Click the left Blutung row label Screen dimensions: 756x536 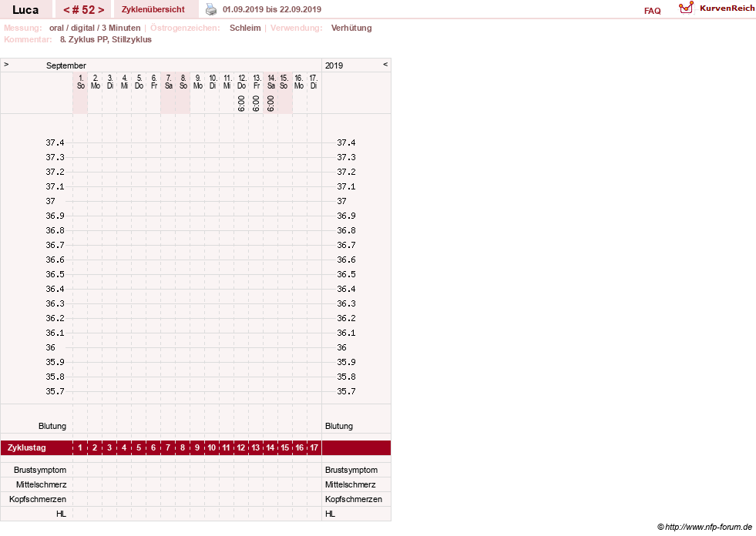point(52,426)
